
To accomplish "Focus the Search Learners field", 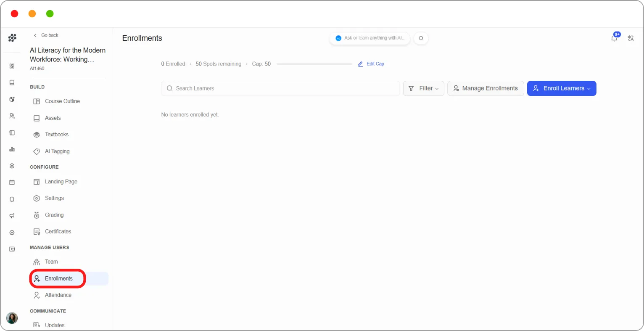I will [280, 88].
